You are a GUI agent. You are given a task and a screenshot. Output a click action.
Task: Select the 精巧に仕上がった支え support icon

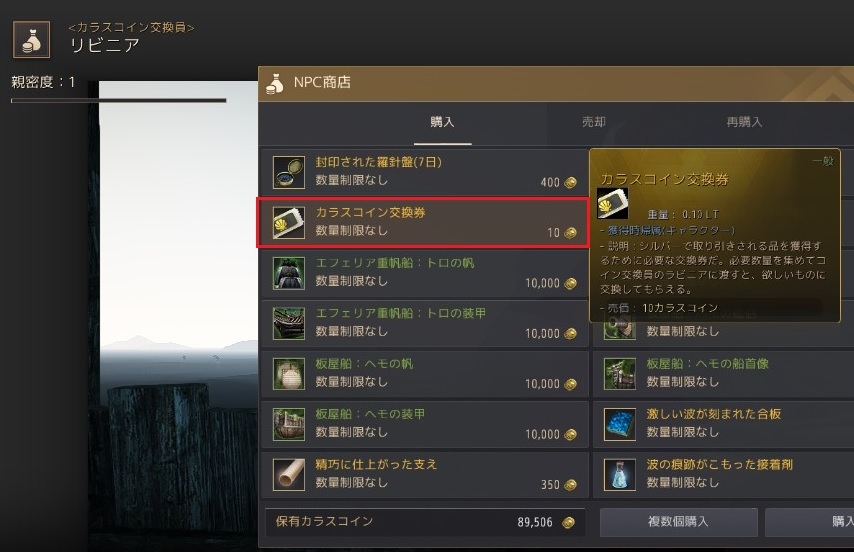[x=289, y=474]
